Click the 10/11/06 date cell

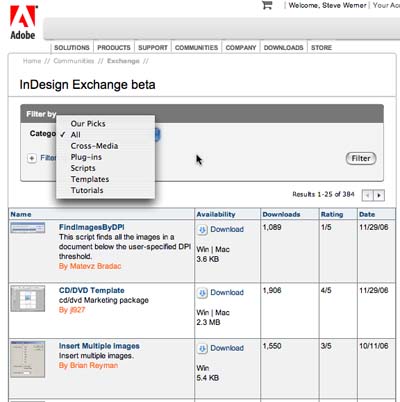tap(374, 346)
